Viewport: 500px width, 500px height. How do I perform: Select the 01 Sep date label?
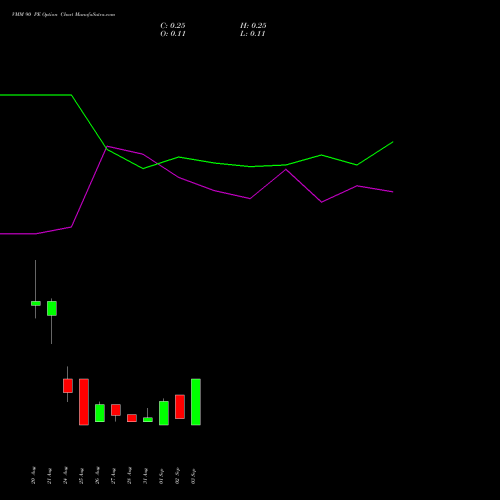coord(161,476)
